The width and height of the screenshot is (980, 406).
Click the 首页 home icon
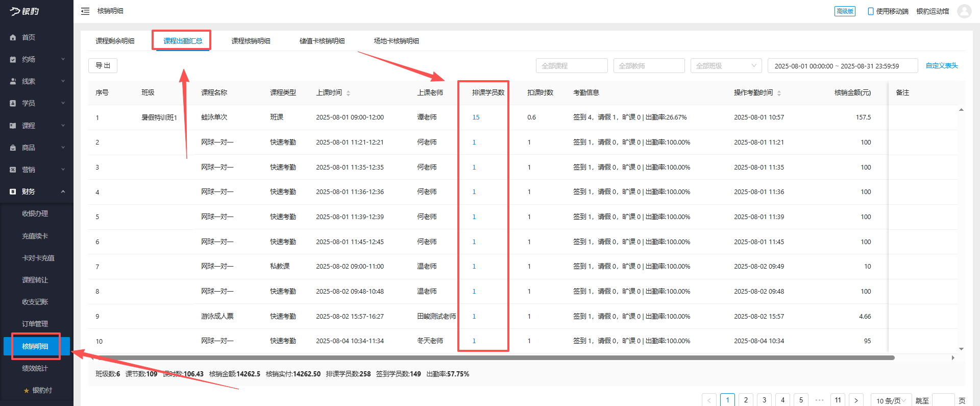13,37
